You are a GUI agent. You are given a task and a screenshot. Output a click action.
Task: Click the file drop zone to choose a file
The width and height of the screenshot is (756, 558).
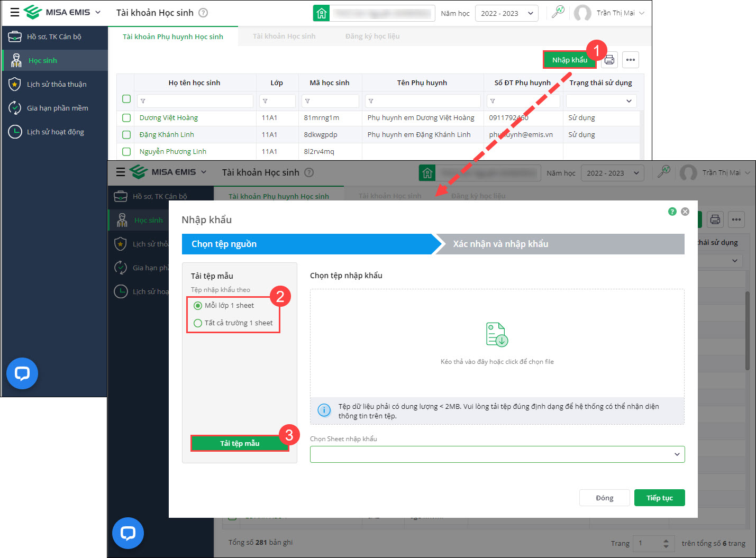coord(497,343)
